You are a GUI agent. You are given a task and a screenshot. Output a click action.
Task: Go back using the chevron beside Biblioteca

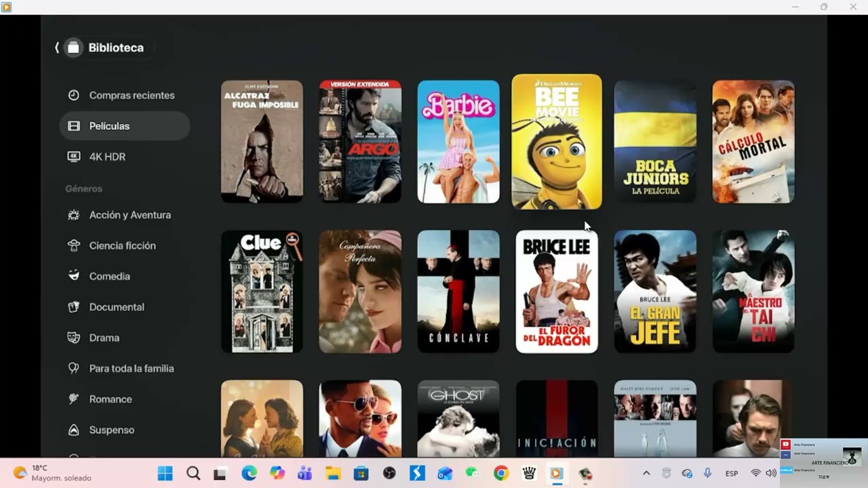point(57,47)
